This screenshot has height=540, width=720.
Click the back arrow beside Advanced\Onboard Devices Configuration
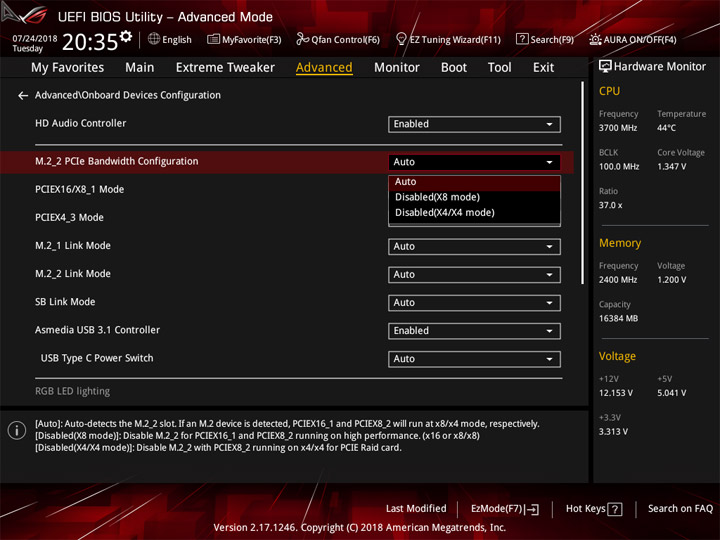tap(22, 96)
